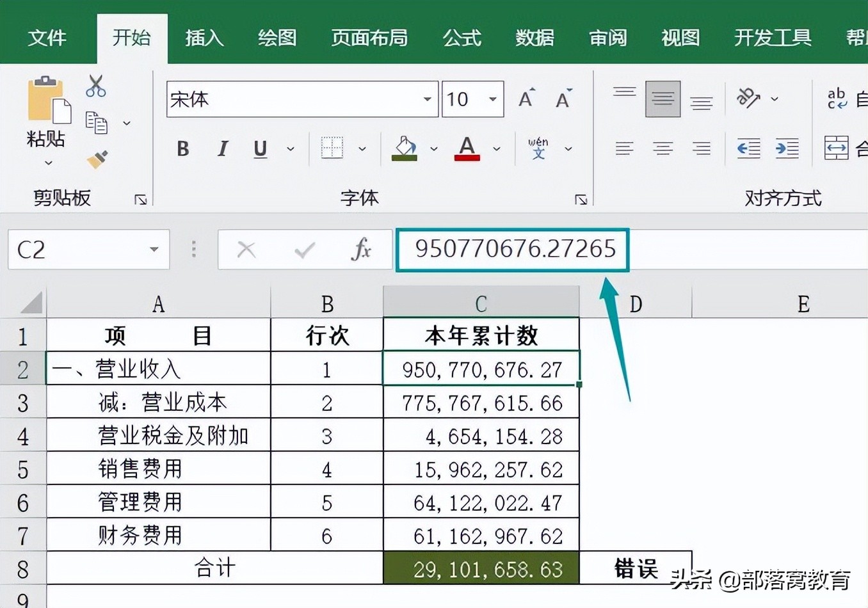868x608 pixels.
Task: Toggle bold formatting
Action: tap(183, 149)
